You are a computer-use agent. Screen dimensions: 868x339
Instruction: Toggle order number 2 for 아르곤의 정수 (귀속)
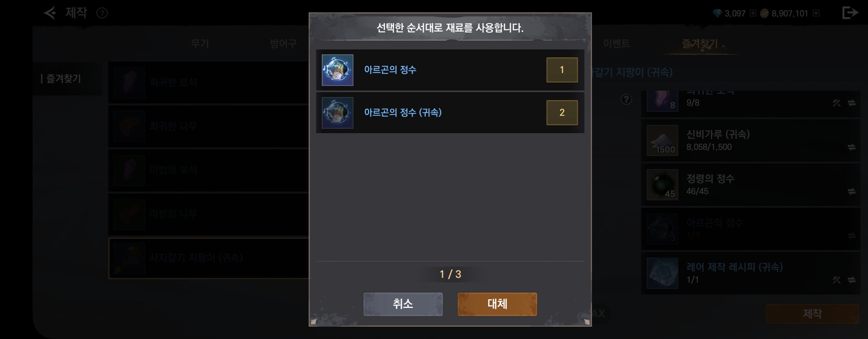pos(562,112)
